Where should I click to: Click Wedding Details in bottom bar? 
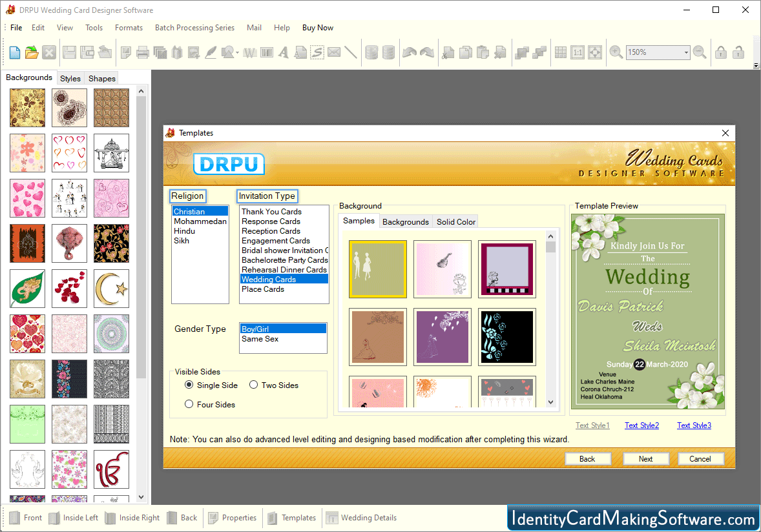[362, 518]
